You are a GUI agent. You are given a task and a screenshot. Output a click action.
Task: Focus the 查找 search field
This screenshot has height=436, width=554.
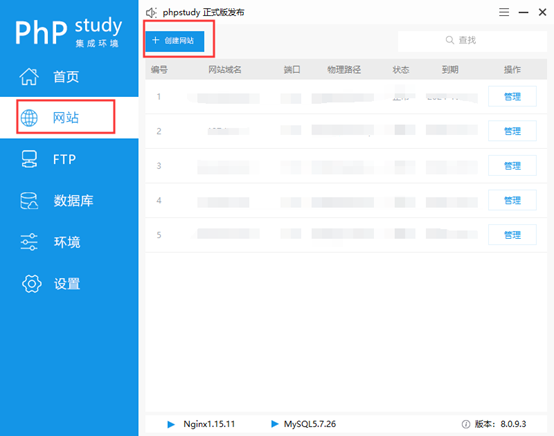(472, 40)
